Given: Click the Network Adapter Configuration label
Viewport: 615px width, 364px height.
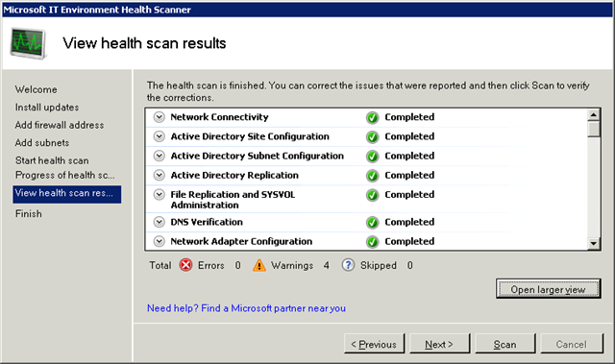Looking at the screenshot, I should tap(241, 241).
